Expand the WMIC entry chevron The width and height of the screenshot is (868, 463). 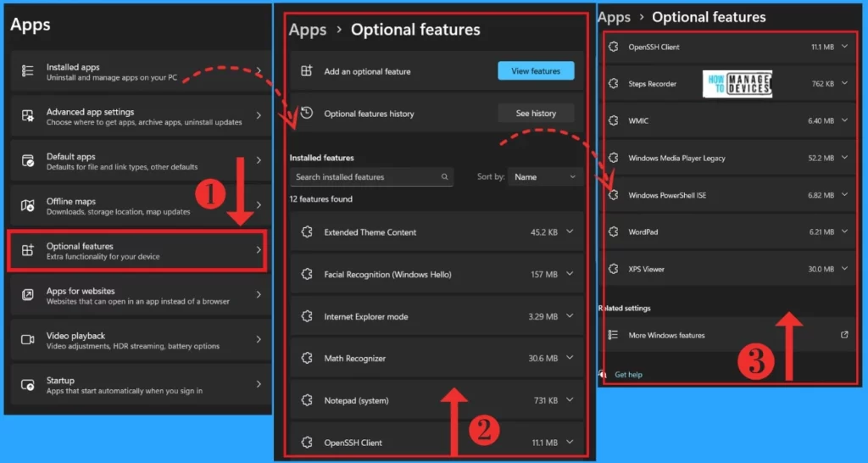click(845, 120)
